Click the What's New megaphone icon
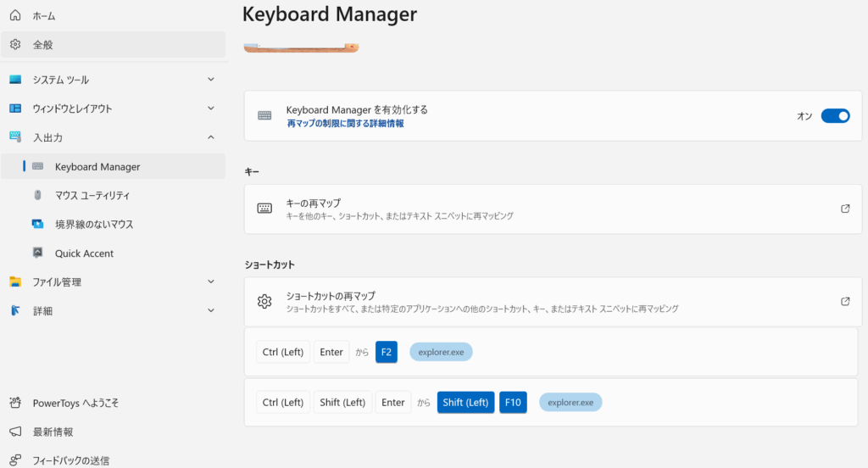Screen dimensions: 868x468 point(15,432)
